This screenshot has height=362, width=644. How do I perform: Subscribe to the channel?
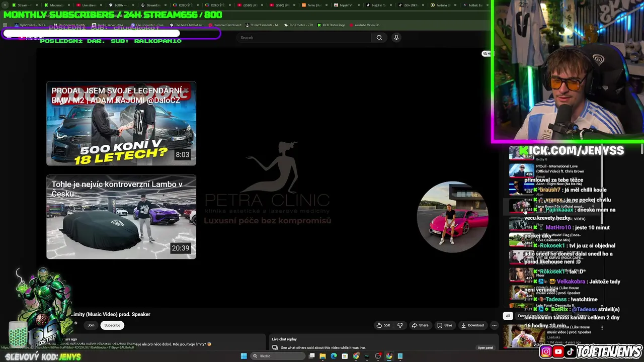[x=112, y=325]
